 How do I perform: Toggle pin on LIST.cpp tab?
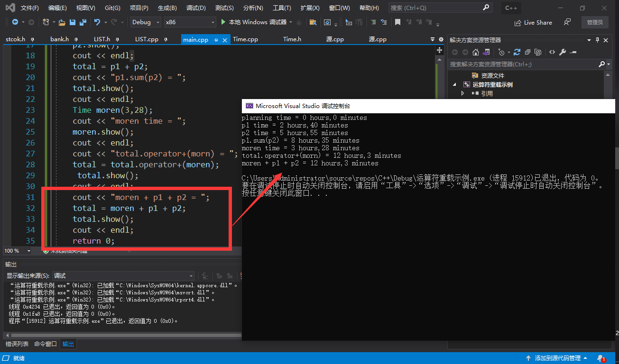point(166,39)
